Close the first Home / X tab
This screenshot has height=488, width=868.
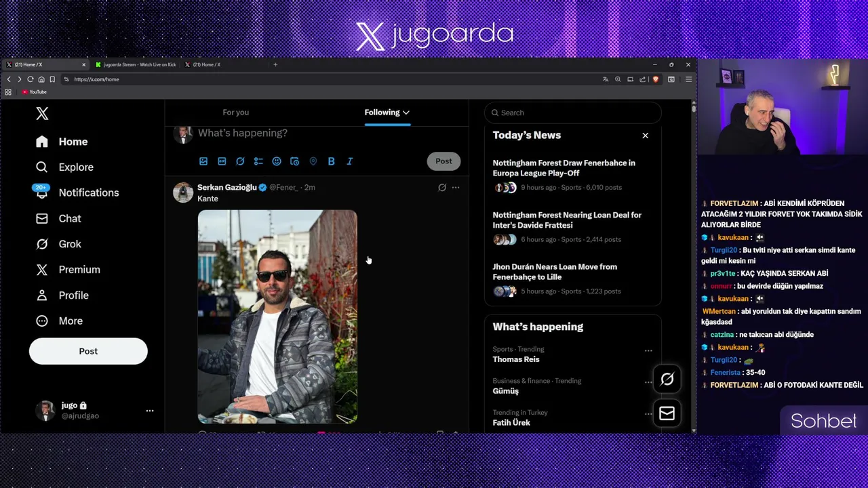pyautogui.click(x=83, y=64)
